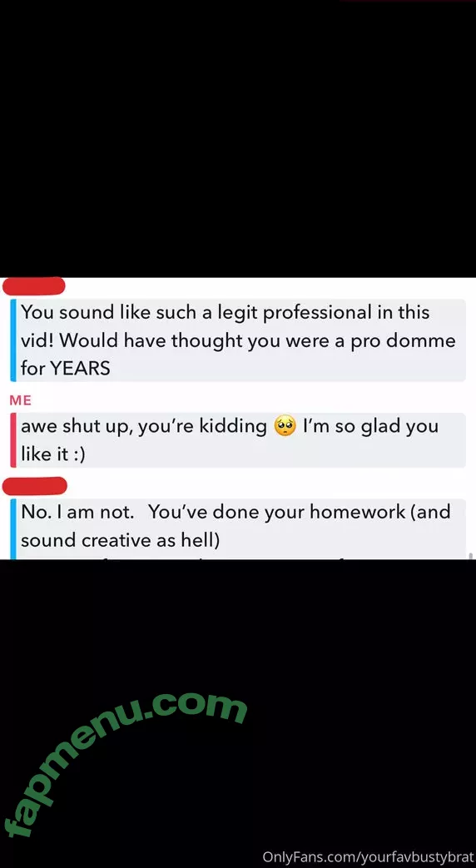Select the second red redacted sender name
The image size is (476, 868).
(x=35, y=485)
